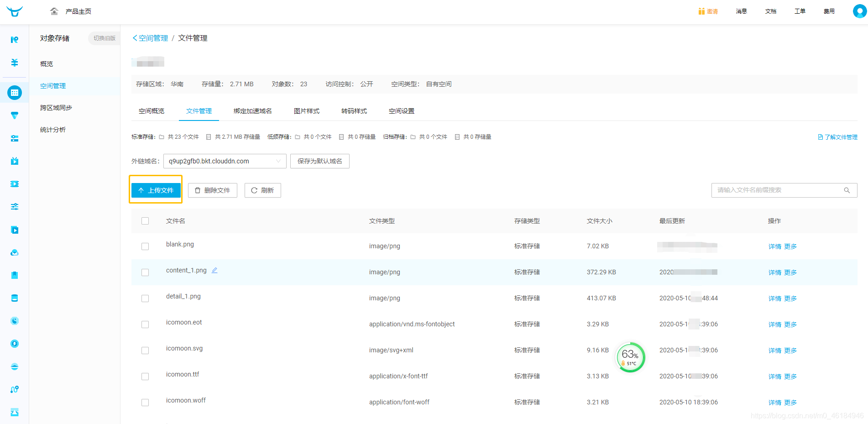Click 切换旧版 to switch versions
Screen dimensions: 868x424
coord(105,38)
